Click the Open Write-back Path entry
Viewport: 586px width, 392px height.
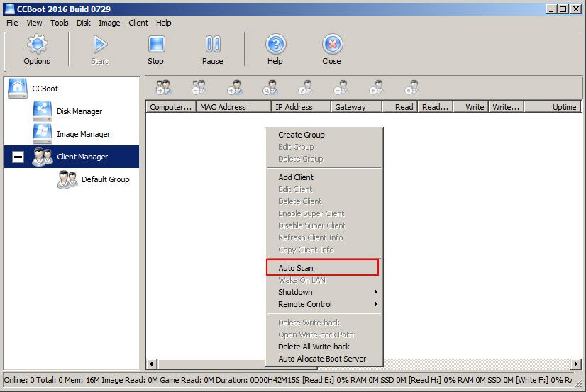pos(324,335)
